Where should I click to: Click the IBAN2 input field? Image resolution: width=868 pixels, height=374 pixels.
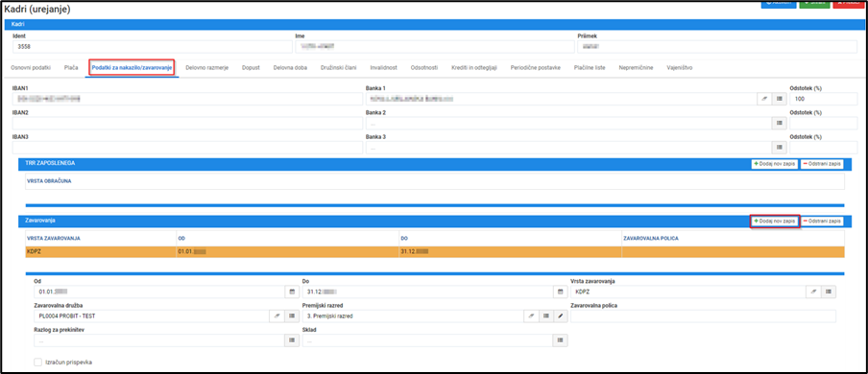pyautogui.click(x=187, y=124)
